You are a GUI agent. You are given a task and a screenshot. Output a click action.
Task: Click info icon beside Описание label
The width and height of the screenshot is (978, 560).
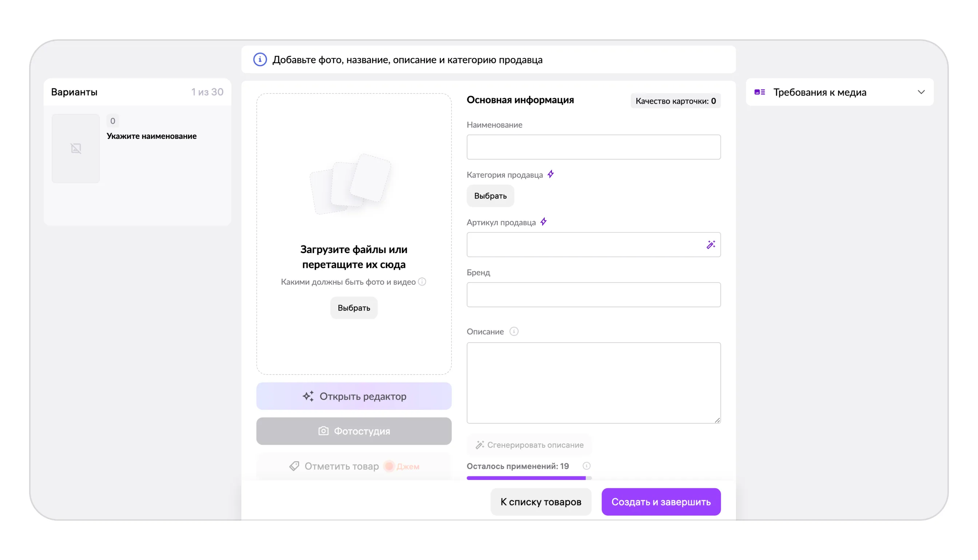514,331
